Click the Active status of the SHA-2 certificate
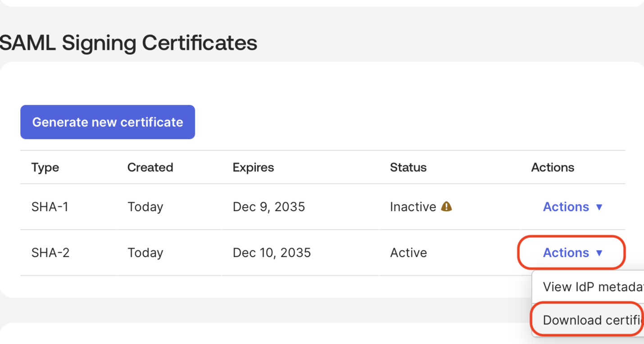The height and width of the screenshot is (344, 644). click(408, 253)
